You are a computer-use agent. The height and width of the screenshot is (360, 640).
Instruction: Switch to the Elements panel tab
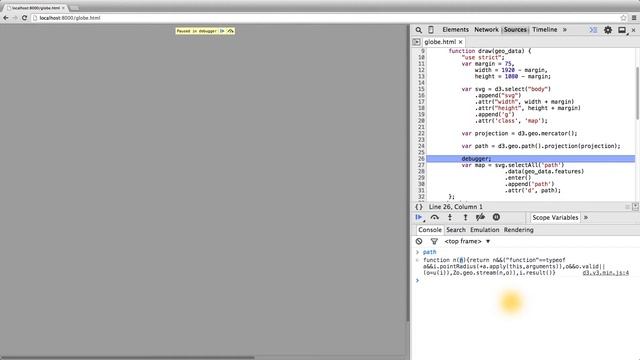455,30
